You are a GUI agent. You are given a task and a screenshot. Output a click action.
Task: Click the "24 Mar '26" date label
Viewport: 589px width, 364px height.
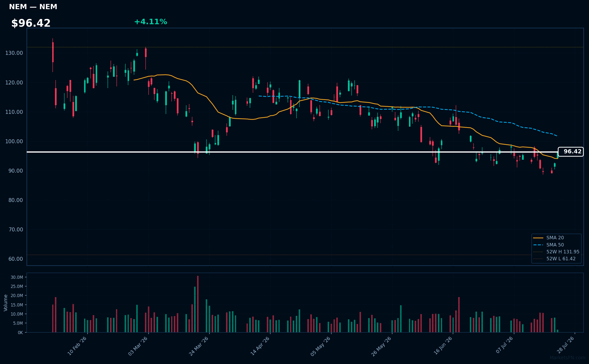(199, 346)
